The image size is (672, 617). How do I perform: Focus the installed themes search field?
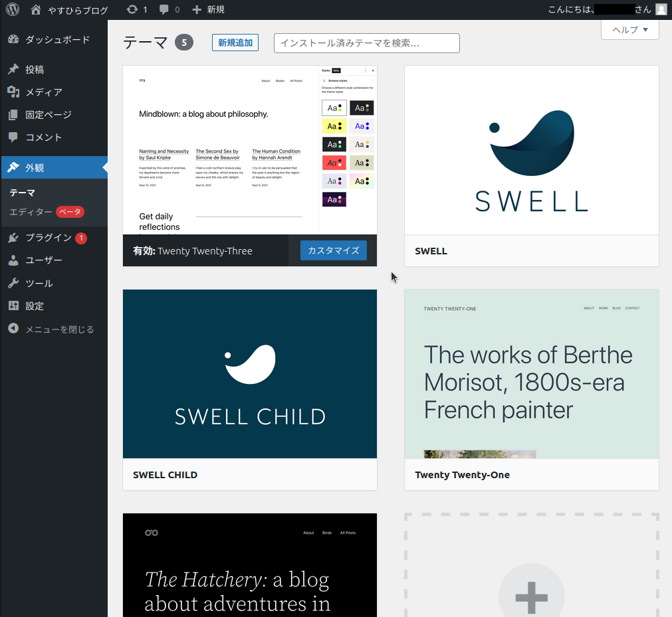click(367, 43)
